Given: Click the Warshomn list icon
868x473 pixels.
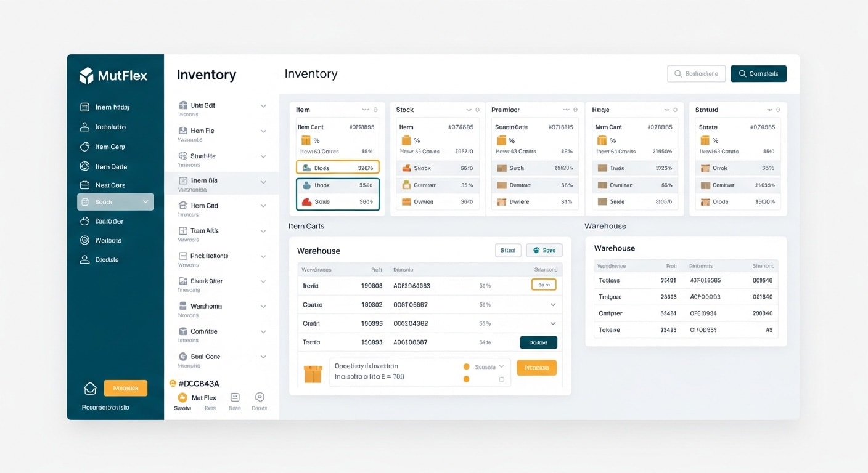Looking at the screenshot, I should [x=183, y=306].
